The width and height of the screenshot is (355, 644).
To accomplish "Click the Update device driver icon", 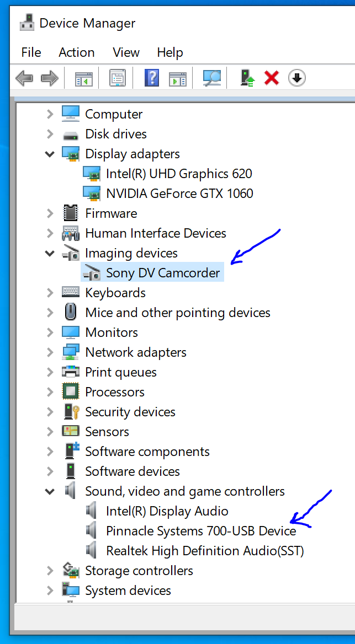I will 247,78.
